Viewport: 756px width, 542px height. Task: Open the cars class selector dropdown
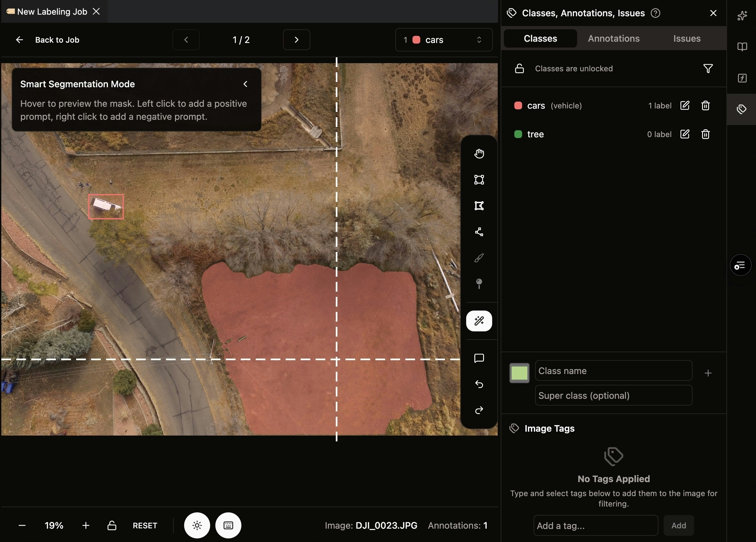coord(444,40)
